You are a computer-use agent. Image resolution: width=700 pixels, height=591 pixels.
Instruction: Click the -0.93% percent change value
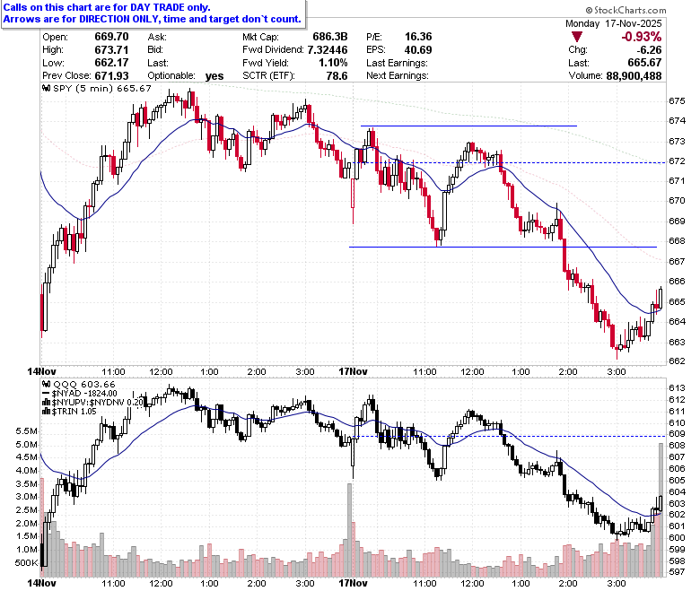pos(641,37)
